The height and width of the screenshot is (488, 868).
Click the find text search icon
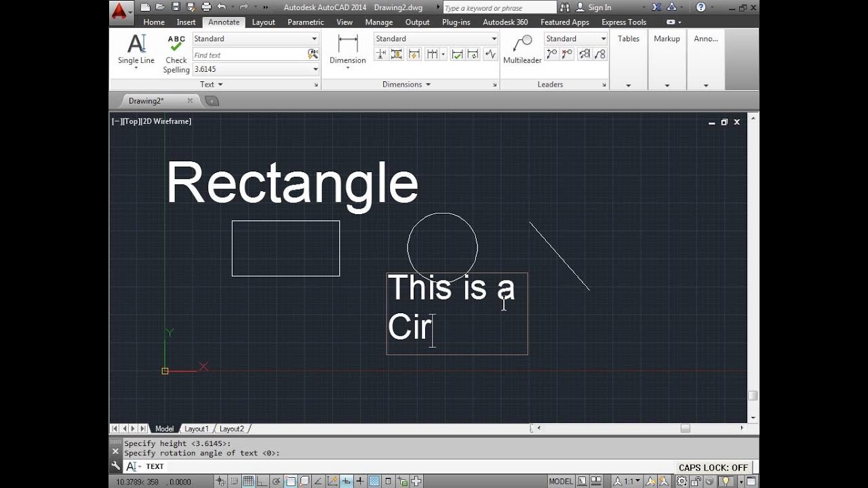point(313,54)
